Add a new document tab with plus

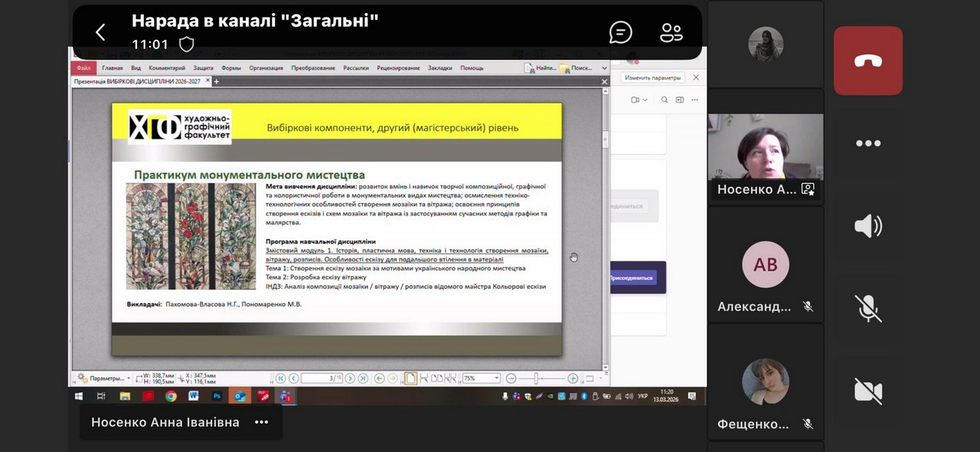(x=217, y=81)
